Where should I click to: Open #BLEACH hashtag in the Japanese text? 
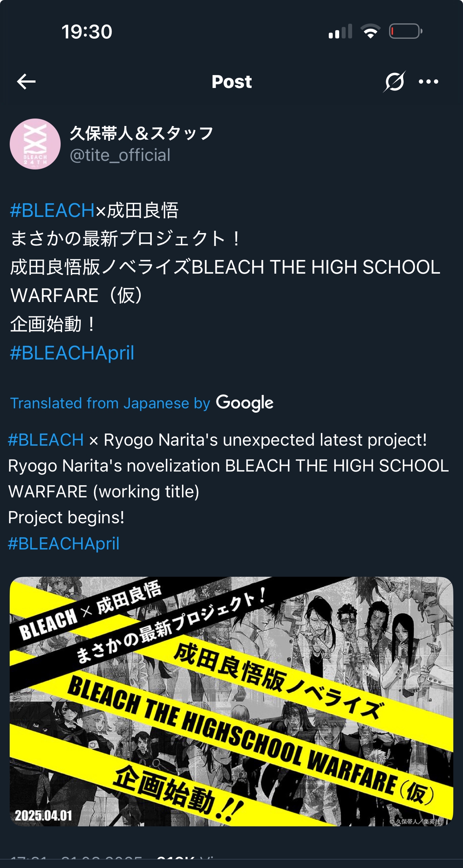(52, 210)
